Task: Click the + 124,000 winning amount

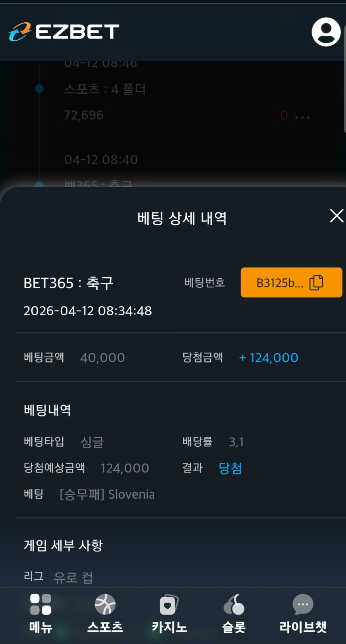Action: [x=269, y=358]
